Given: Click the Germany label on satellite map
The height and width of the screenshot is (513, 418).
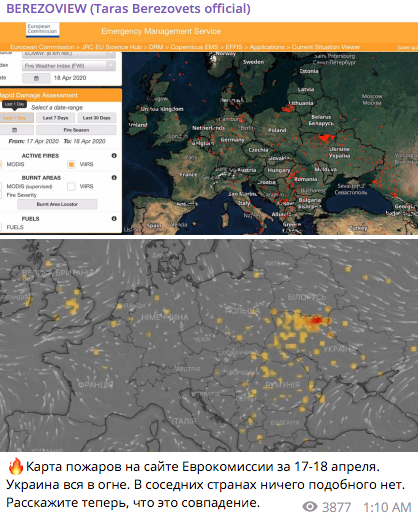Looking at the screenshot, I should (232, 140).
